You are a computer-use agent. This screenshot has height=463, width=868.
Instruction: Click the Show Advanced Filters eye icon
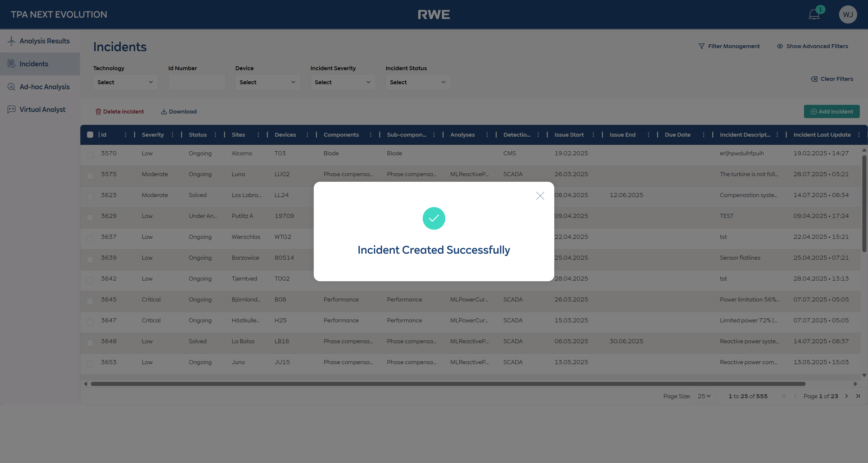780,46
